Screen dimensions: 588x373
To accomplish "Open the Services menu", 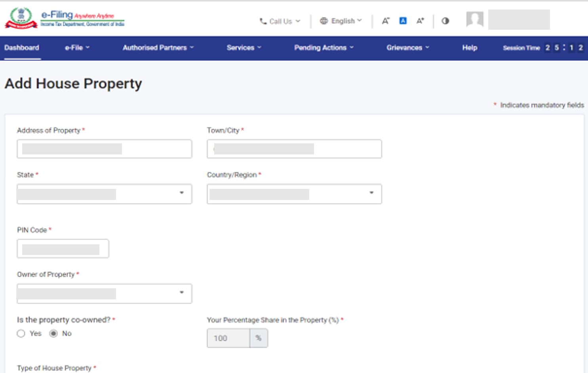I will pyautogui.click(x=243, y=48).
